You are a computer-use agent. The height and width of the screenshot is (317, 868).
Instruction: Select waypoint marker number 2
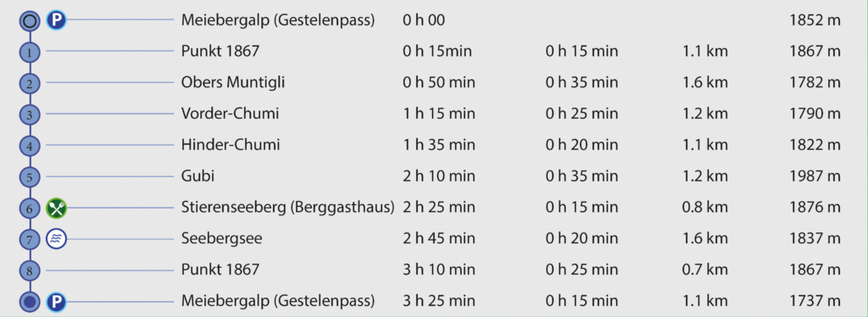pos(30,84)
